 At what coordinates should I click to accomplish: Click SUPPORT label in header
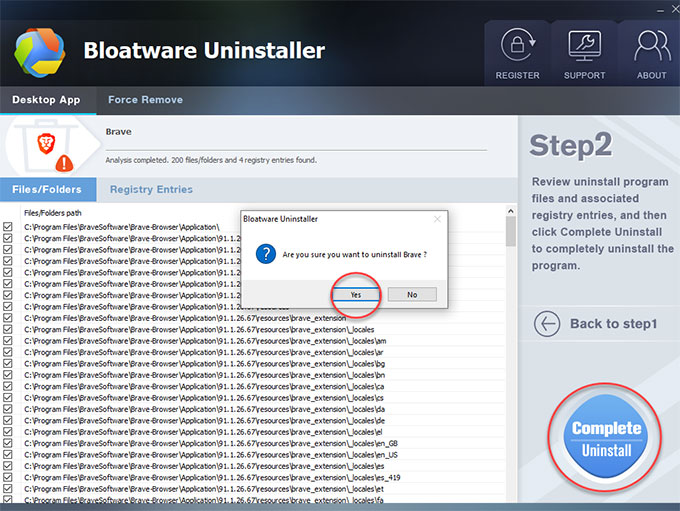pyautogui.click(x=585, y=75)
